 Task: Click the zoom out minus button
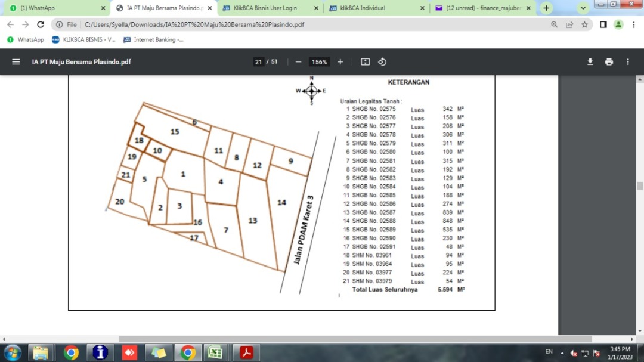298,62
